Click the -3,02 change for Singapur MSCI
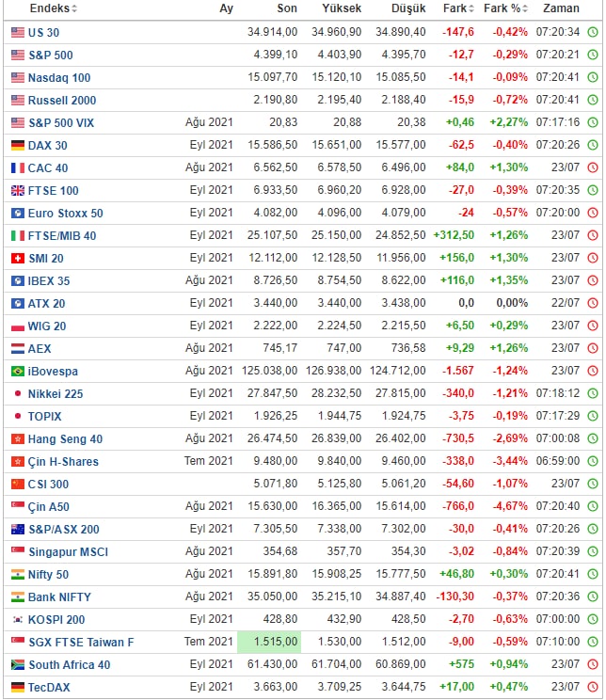This screenshot has width=606, height=700. [461, 551]
